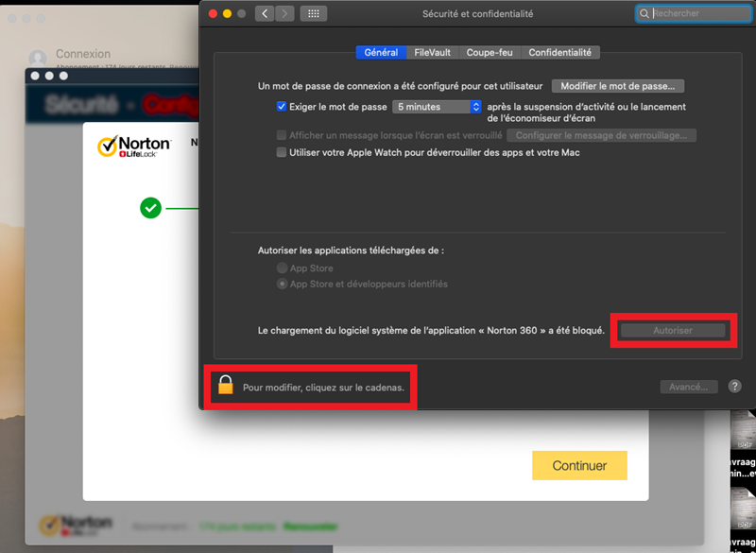Toggle the "Exiger le mot de passe" checkbox
Screen dimensions: 756x553
(x=282, y=107)
